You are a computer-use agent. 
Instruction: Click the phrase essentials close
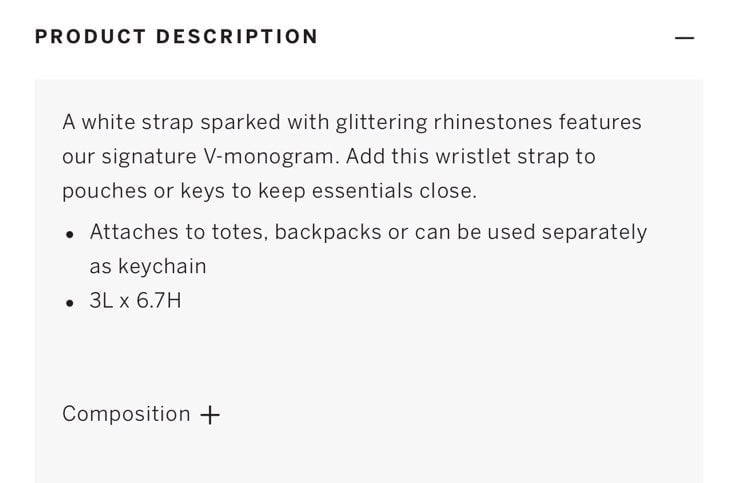tap(394, 191)
